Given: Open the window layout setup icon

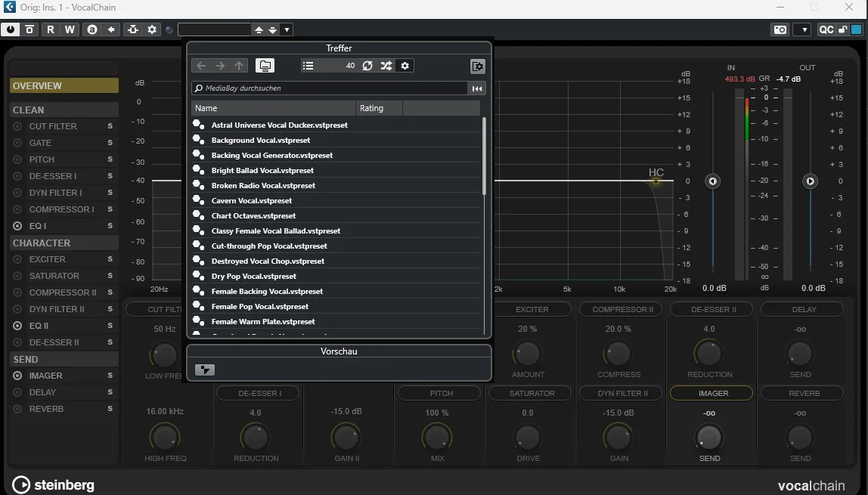Looking at the screenshot, I should 477,67.
